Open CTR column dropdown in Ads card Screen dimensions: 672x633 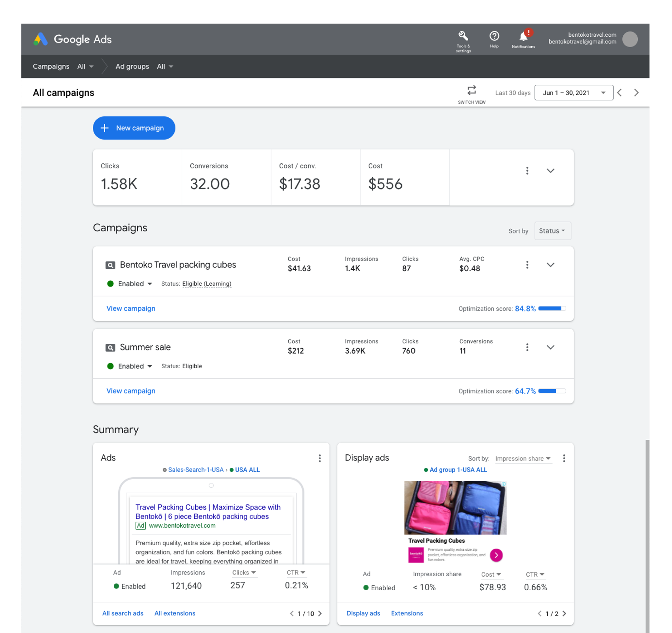[x=296, y=572]
